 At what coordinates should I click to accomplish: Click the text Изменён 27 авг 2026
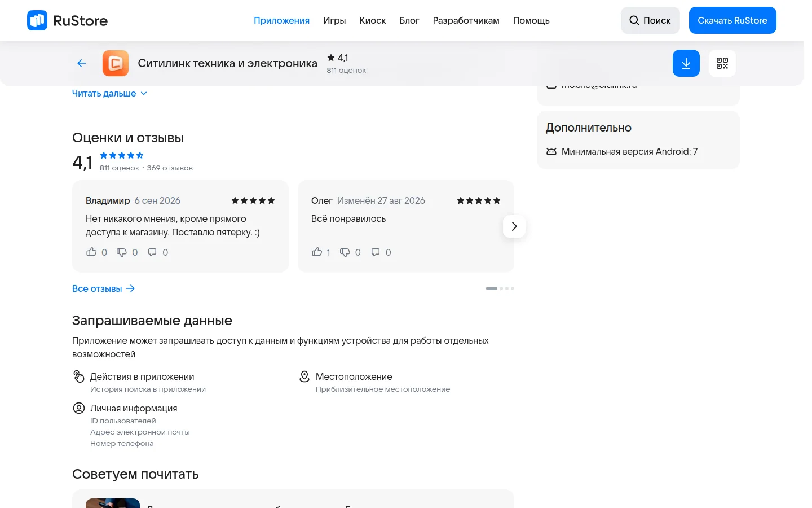pyautogui.click(x=381, y=200)
